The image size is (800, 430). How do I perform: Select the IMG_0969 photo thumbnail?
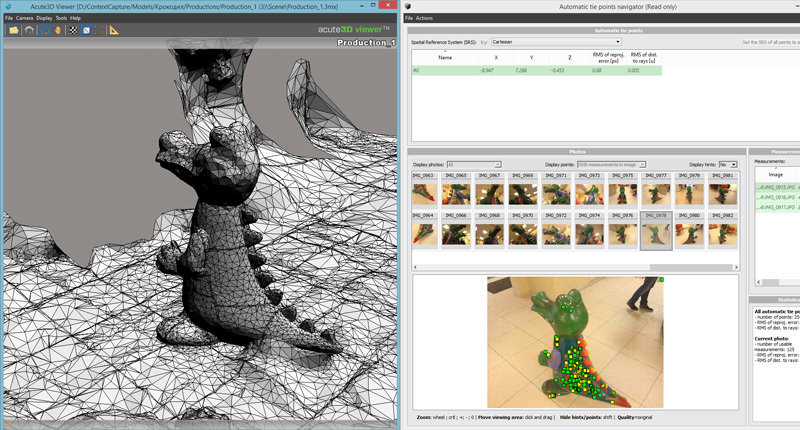pos(522,190)
